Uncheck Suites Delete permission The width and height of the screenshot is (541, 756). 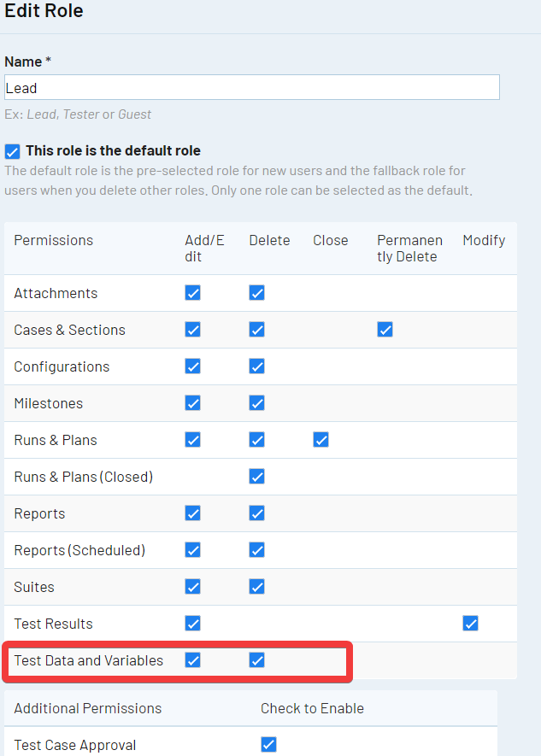tap(257, 587)
